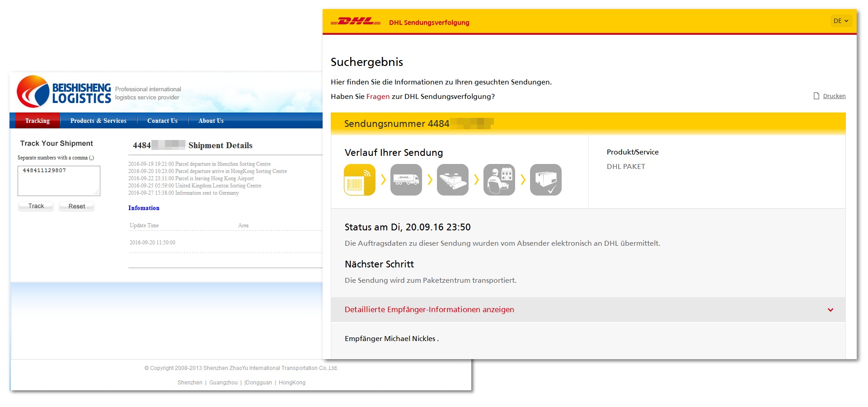Open Products & Services menu
Viewport: 868px width, 407px height.
click(98, 121)
